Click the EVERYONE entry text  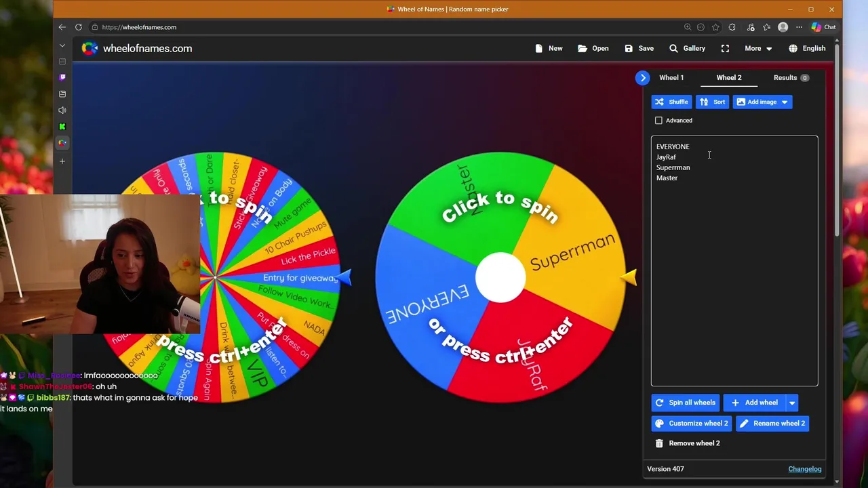[673, 146]
